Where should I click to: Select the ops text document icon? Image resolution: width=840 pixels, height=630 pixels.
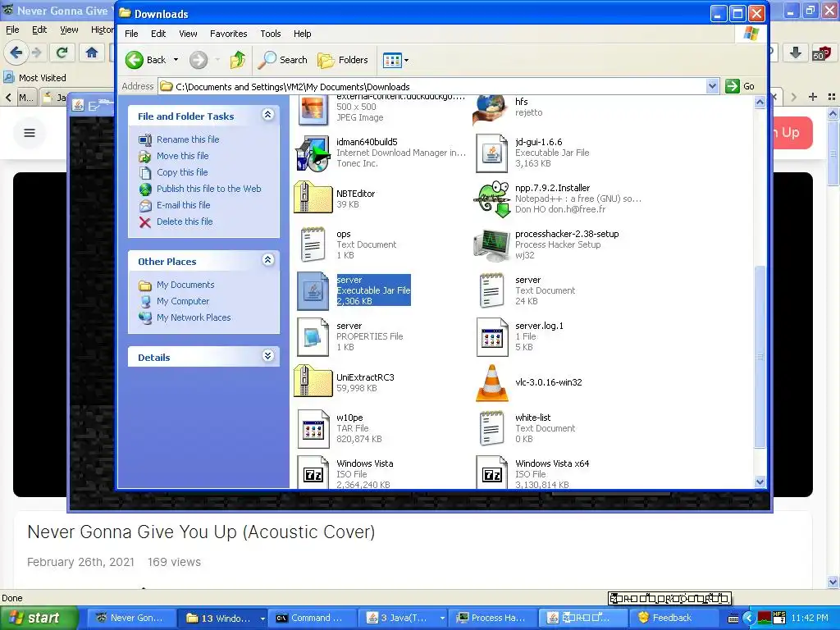point(313,244)
